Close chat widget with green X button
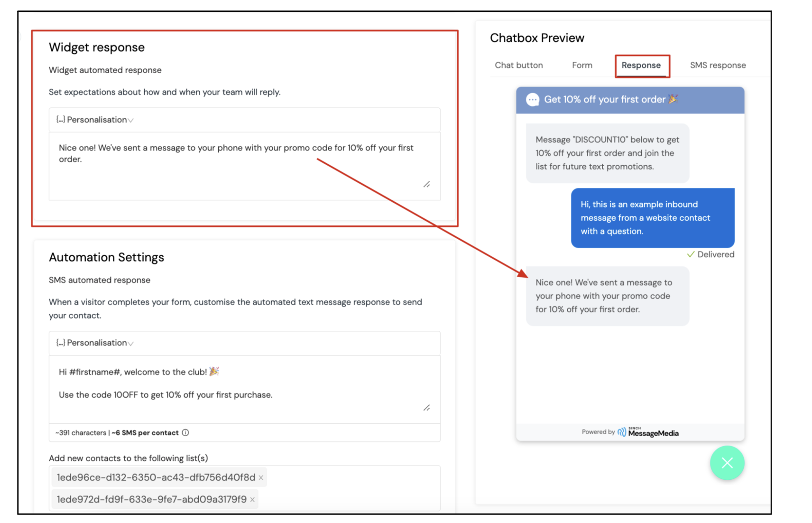This screenshot has height=523, width=812. (x=727, y=463)
